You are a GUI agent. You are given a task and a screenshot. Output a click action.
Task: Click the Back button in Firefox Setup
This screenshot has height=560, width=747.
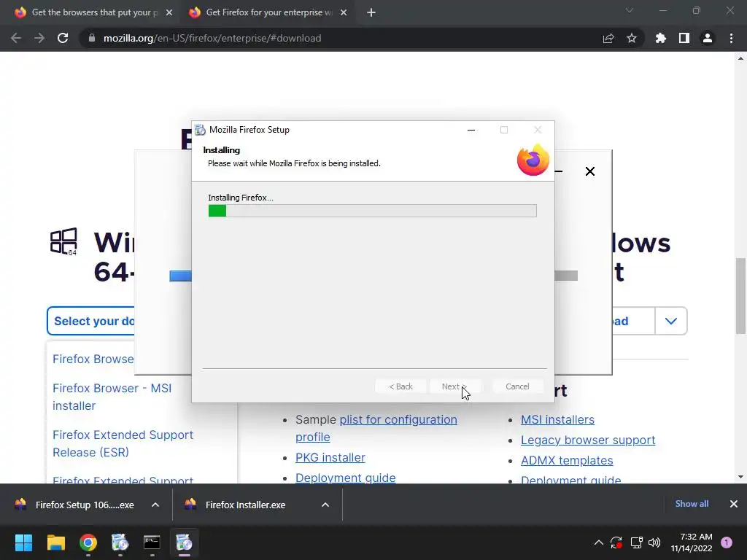(400, 386)
